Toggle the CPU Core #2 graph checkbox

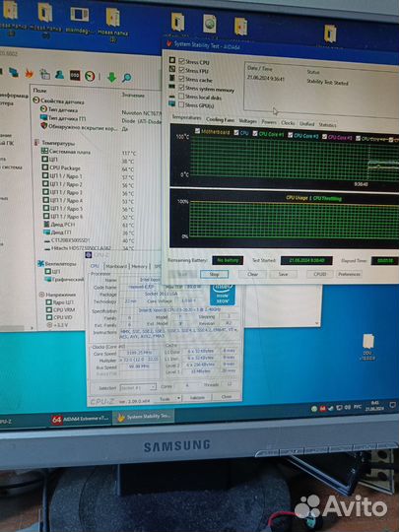pos(290,135)
